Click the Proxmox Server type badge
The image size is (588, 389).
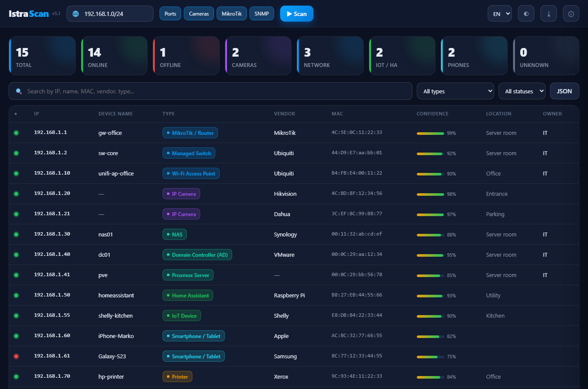(x=188, y=275)
